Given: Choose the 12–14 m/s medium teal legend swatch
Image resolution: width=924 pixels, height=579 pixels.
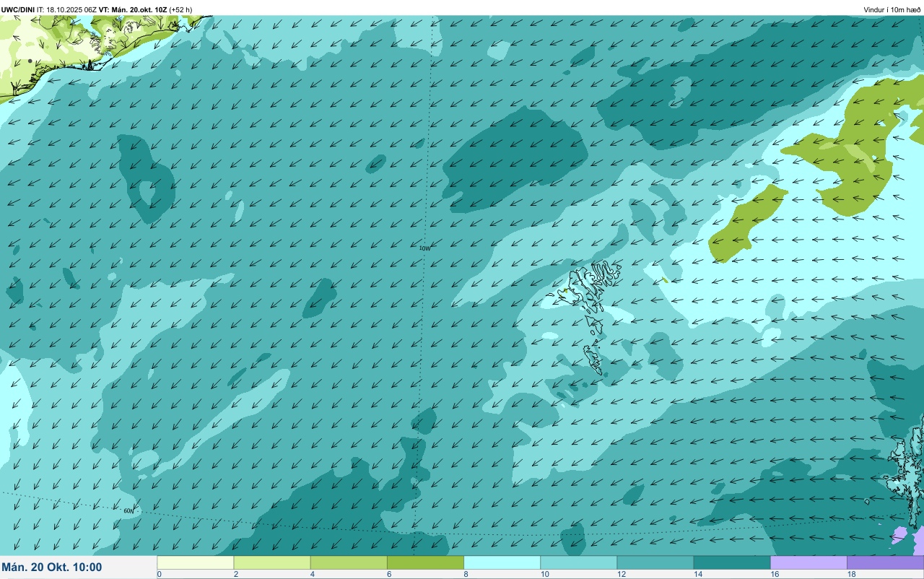Looking at the screenshot, I should click(655, 562).
